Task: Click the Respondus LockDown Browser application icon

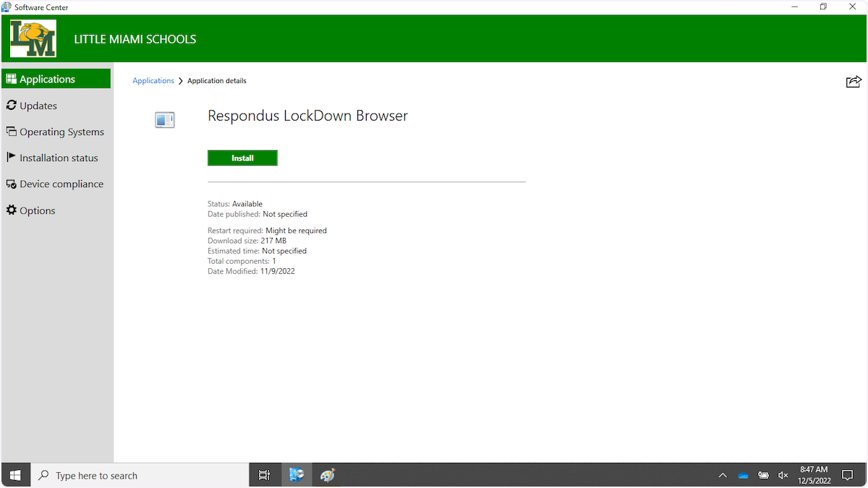Action: tap(165, 120)
